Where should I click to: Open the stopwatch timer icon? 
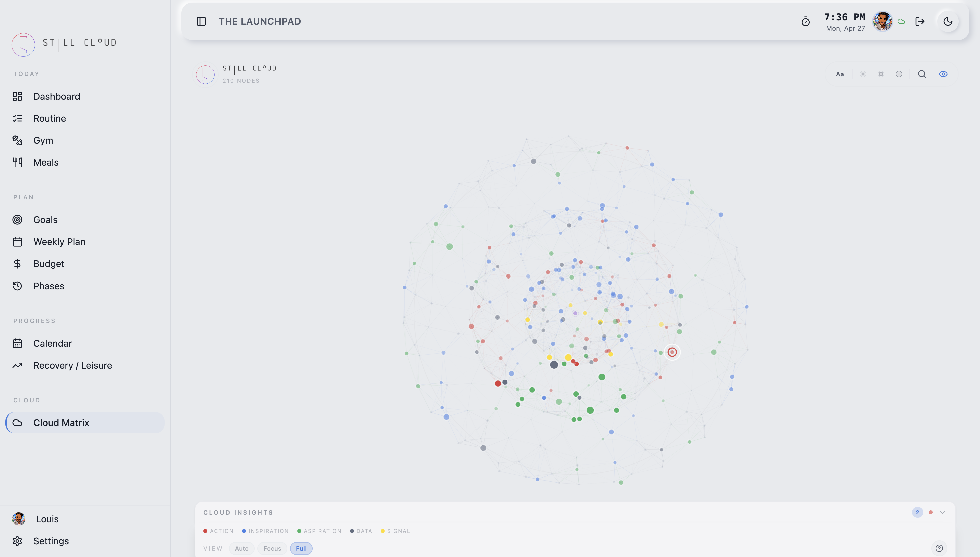pos(805,22)
